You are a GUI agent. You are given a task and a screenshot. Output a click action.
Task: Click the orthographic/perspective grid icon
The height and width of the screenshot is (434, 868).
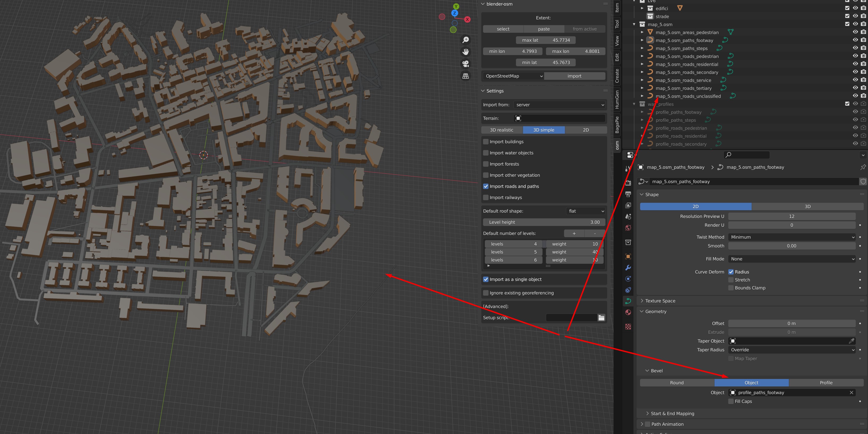coord(465,75)
